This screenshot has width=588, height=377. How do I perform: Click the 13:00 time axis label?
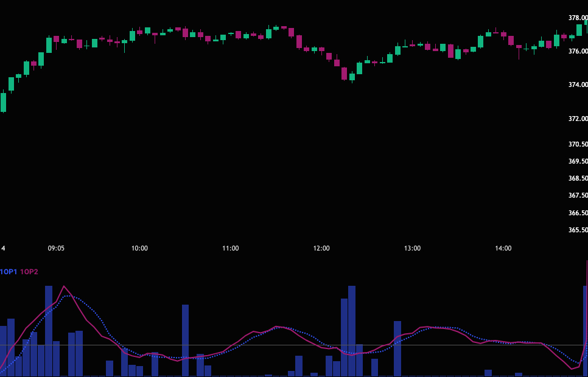coord(412,248)
